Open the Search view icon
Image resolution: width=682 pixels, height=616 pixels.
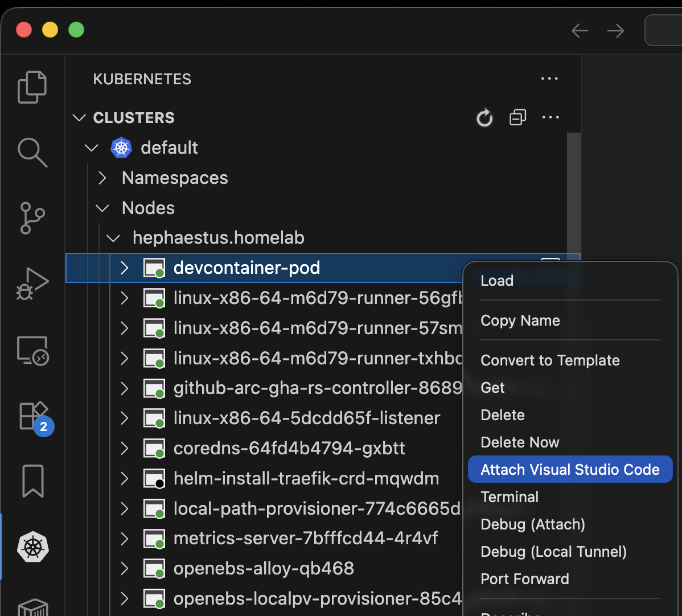[x=32, y=153]
